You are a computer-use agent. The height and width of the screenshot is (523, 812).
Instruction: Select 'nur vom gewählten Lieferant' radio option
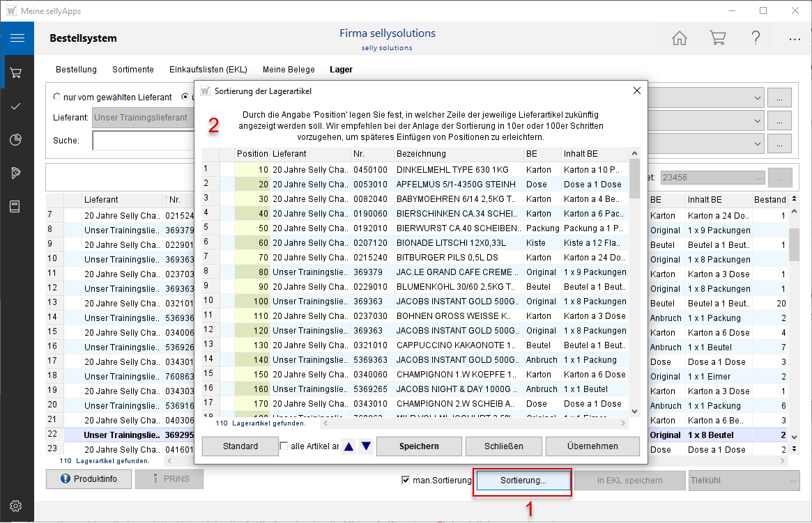(x=59, y=97)
